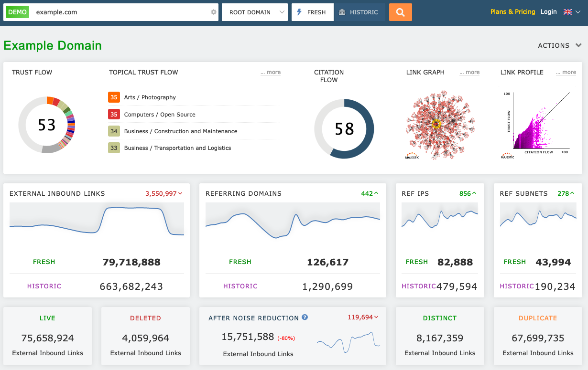This screenshot has height=370, width=588.
Task: Click the orange search magnifier icon
Action: [401, 12]
